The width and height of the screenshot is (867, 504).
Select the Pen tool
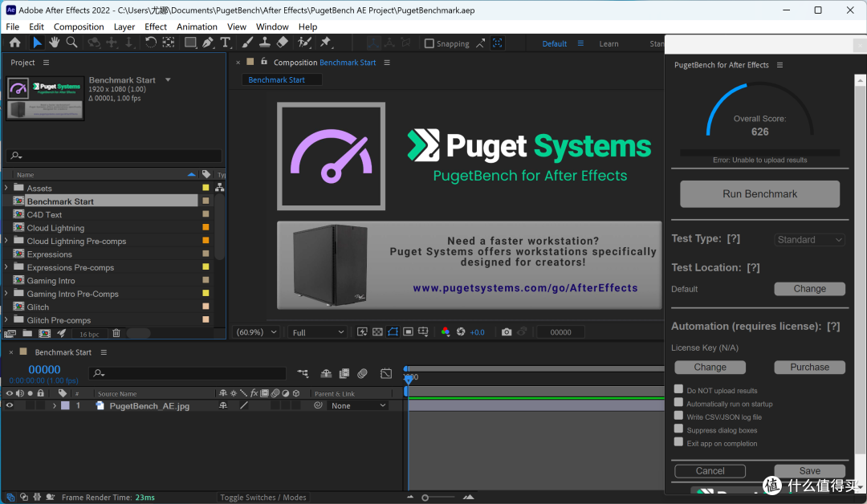click(208, 43)
